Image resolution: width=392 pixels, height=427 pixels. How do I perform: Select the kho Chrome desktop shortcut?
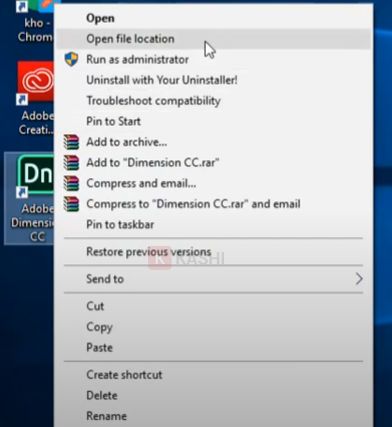[x=35, y=21]
